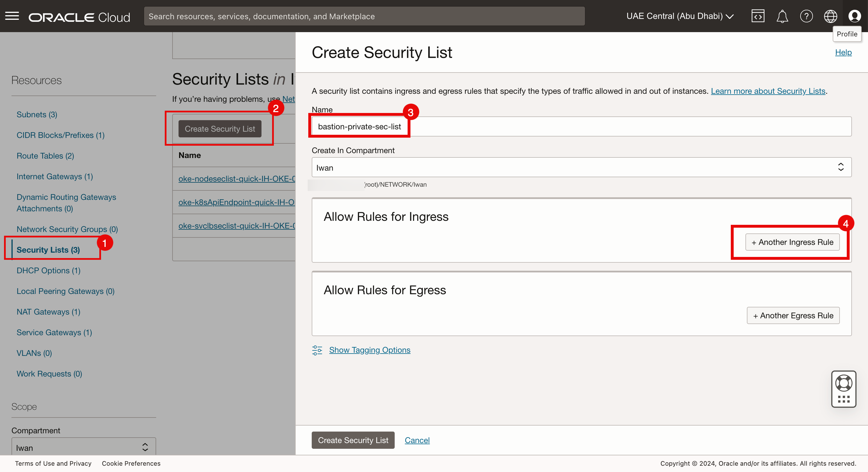Go to Route Tables resource
Image resolution: width=868 pixels, height=472 pixels.
[x=45, y=156]
